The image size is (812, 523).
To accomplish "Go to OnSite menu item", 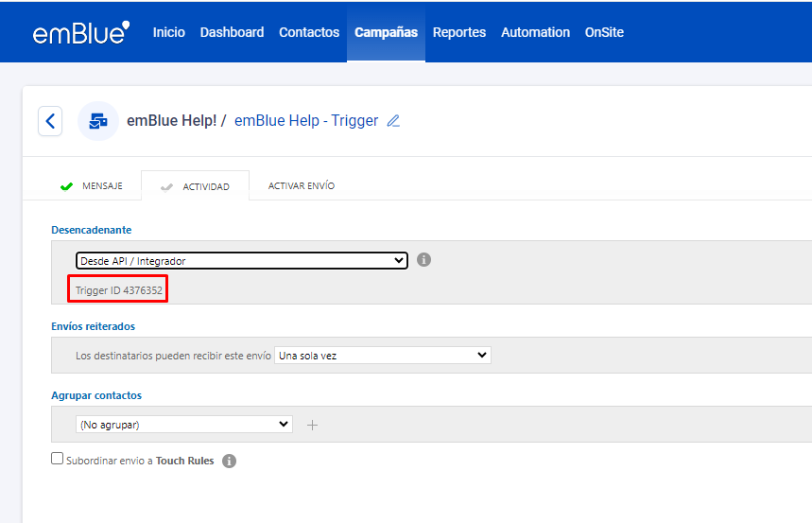I will tap(604, 32).
